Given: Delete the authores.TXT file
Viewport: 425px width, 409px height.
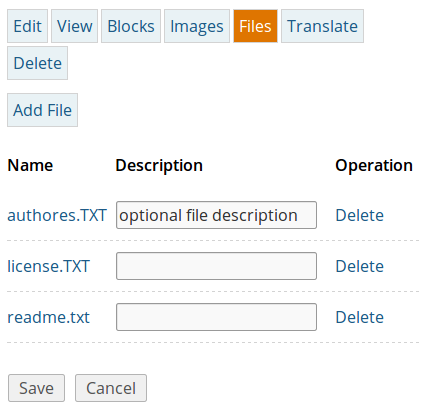Looking at the screenshot, I should coord(359,215).
